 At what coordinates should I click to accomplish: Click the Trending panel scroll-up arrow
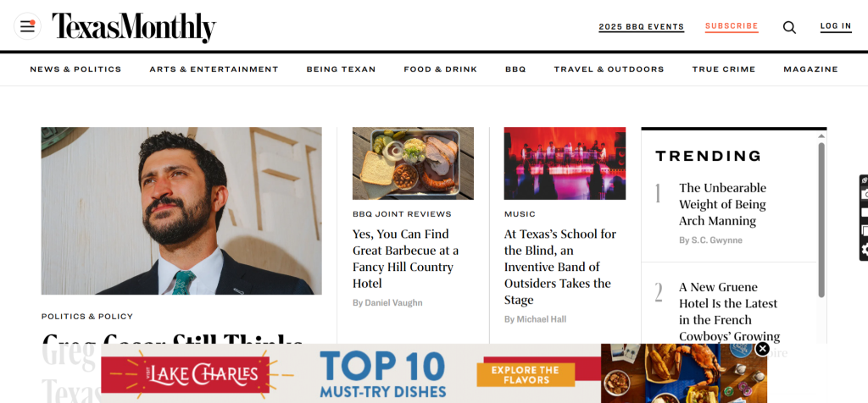821,136
